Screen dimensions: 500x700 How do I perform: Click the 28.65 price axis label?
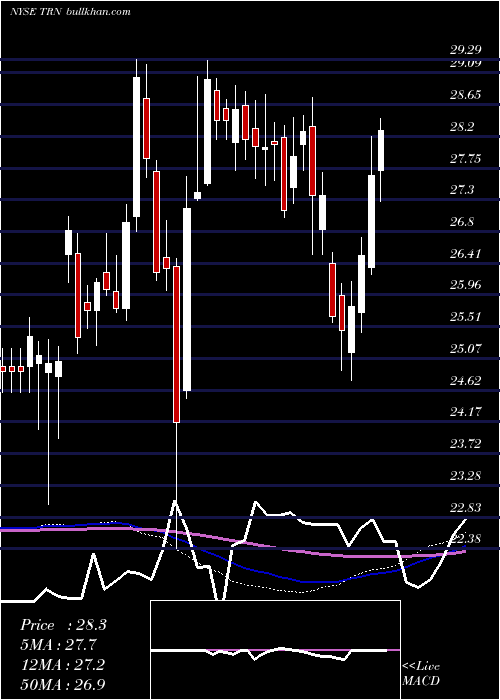(x=465, y=95)
